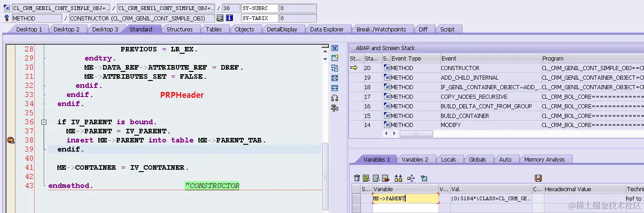Switch to the Desktop 3 tab

pos(105,29)
